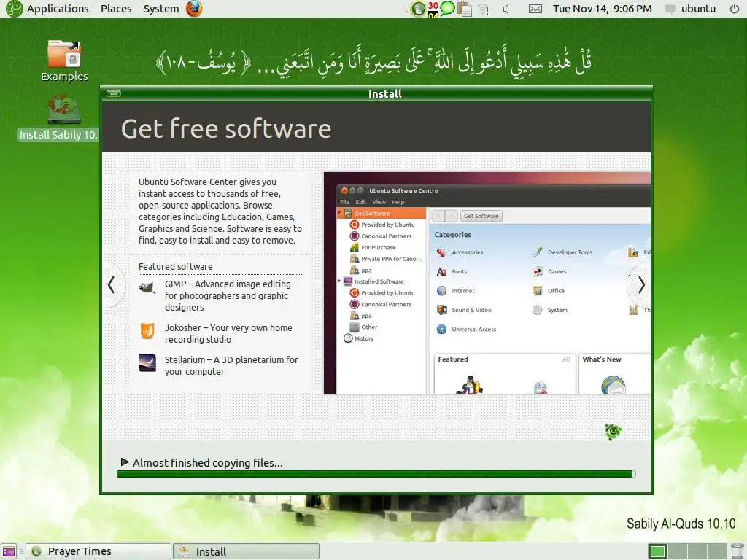
Task: Open the Trash icon in bottom panel
Action: (x=737, y=551)
